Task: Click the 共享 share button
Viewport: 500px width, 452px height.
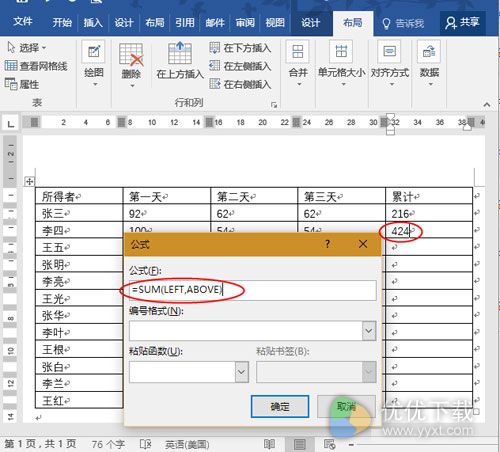Action: coord(462,23)
